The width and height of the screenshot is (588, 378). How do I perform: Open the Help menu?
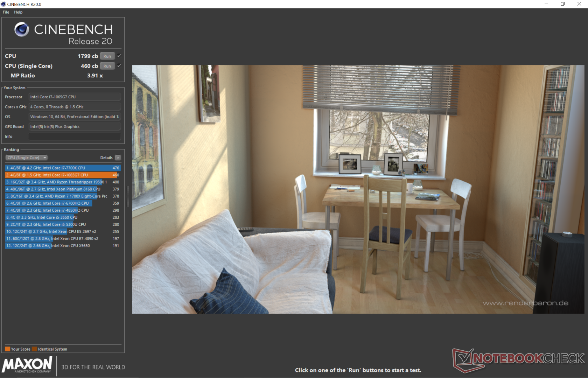click(x=18, y=12)
